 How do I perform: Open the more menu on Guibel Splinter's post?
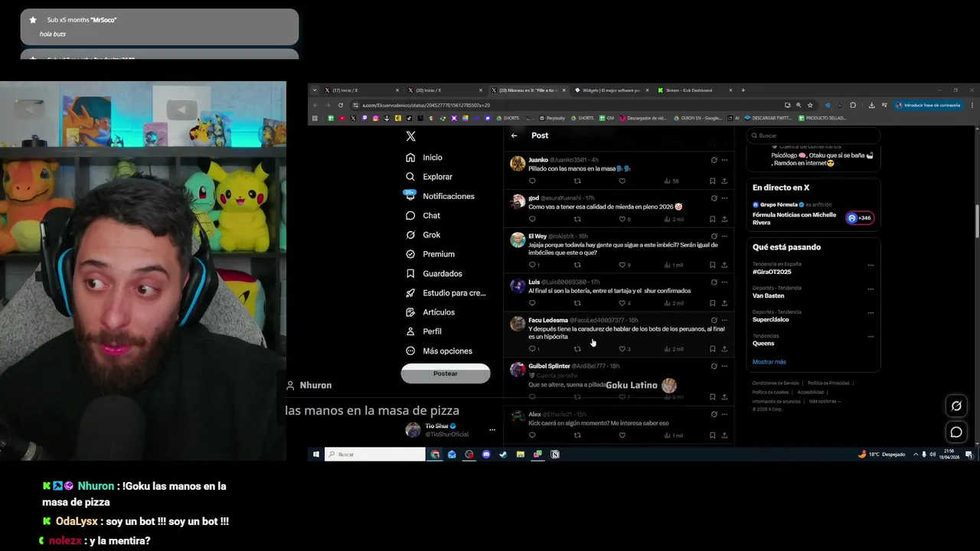(x=724, y=367)
